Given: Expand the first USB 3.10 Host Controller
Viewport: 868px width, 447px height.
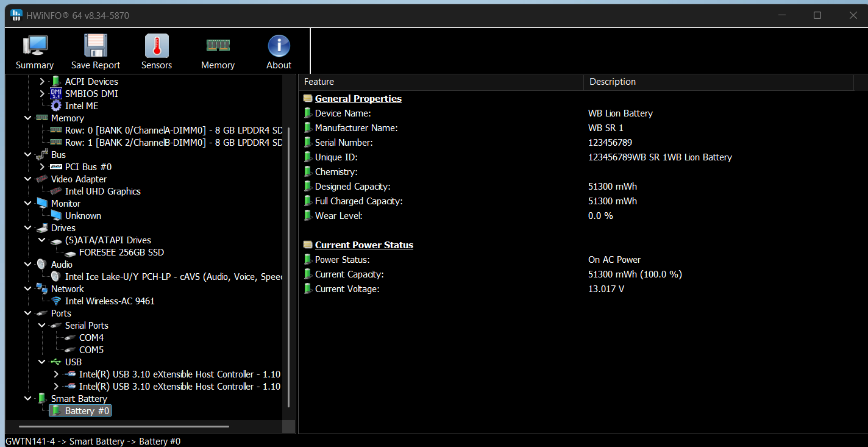Looking at the screenshot, I should (x=56, y=374).
